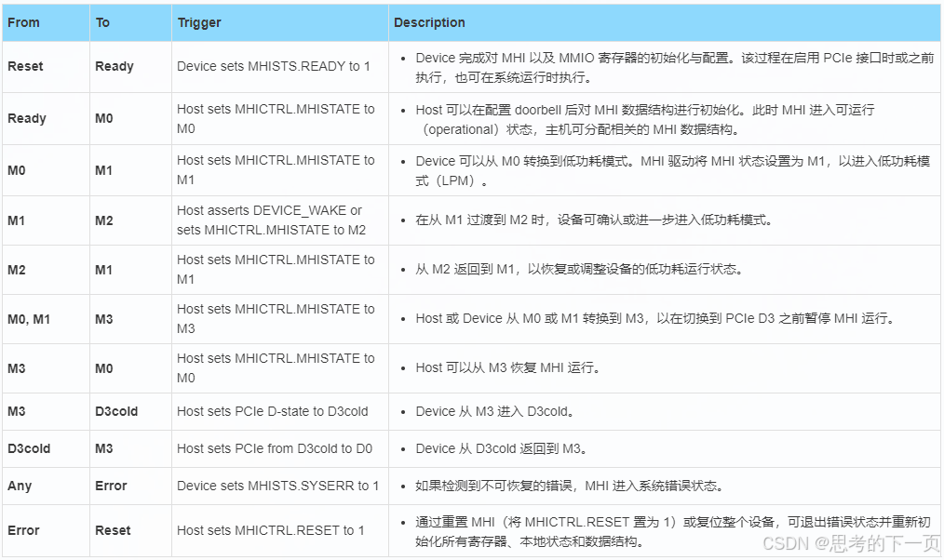
Task: Click Ready-row trigger 'Host sets MHICTRL.MHISTATE to M0'
Action: [276, 118]
